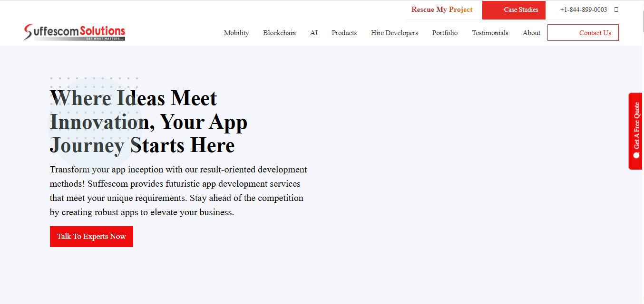The height and width of the screenshot is (304, 644).
Task: Click the Talk To Experts Now button
Action: tap(91, 237)
